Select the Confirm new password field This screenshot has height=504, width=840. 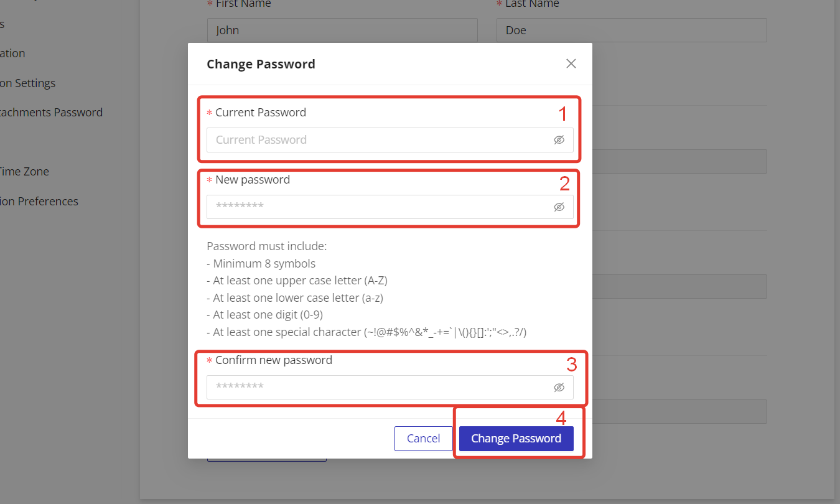pyautogui.click(x=380, y=388)
